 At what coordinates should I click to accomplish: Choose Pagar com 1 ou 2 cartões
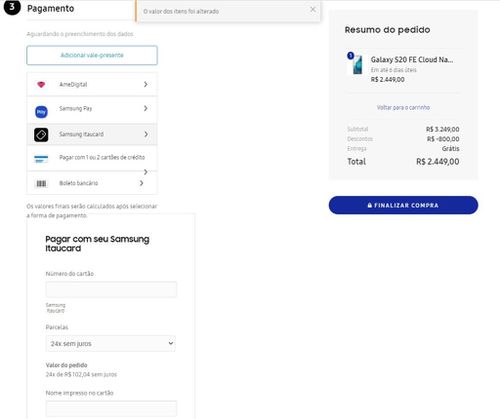pyautogui.click(x=92, y=158)
